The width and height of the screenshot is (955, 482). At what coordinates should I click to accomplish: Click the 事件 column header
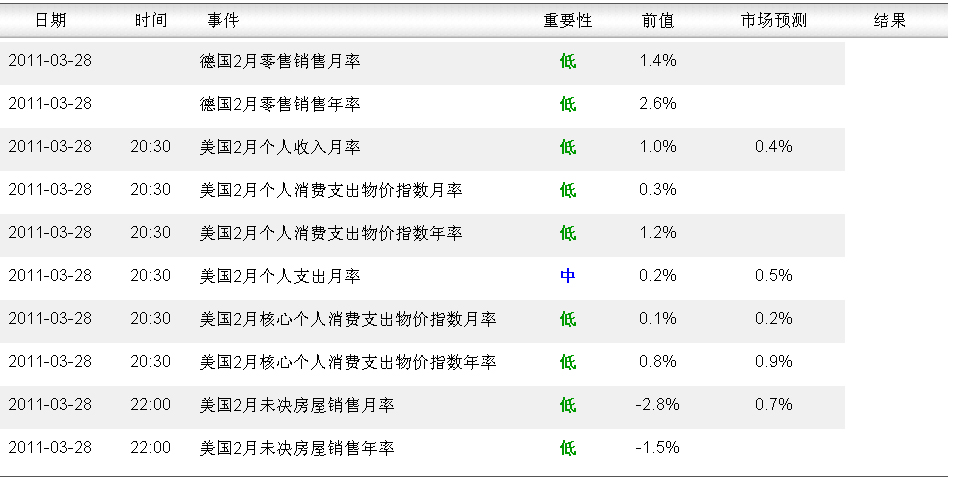(223, 21)
